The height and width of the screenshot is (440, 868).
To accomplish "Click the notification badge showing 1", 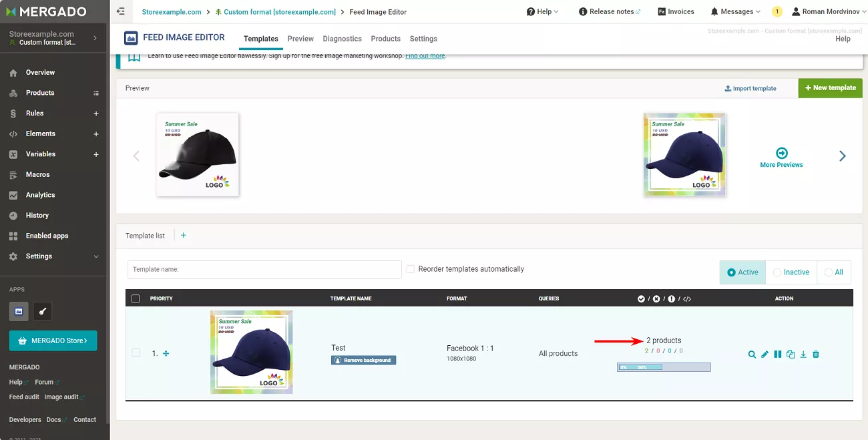I will coord(777,11).
